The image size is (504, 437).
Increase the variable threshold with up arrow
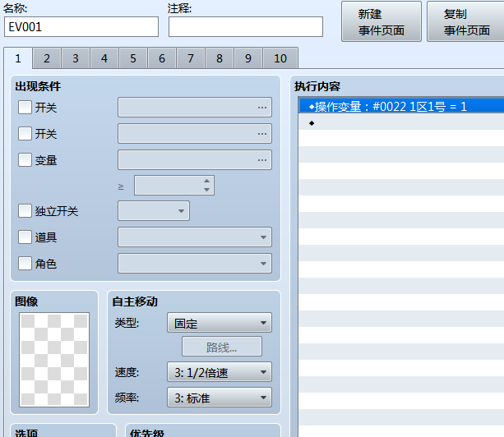click(206, 181)
